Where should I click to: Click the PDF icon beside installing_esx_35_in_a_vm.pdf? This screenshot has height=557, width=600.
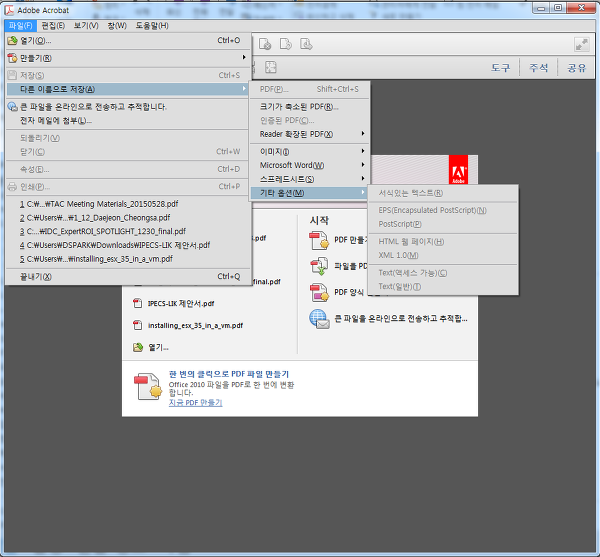pos(137,325)
